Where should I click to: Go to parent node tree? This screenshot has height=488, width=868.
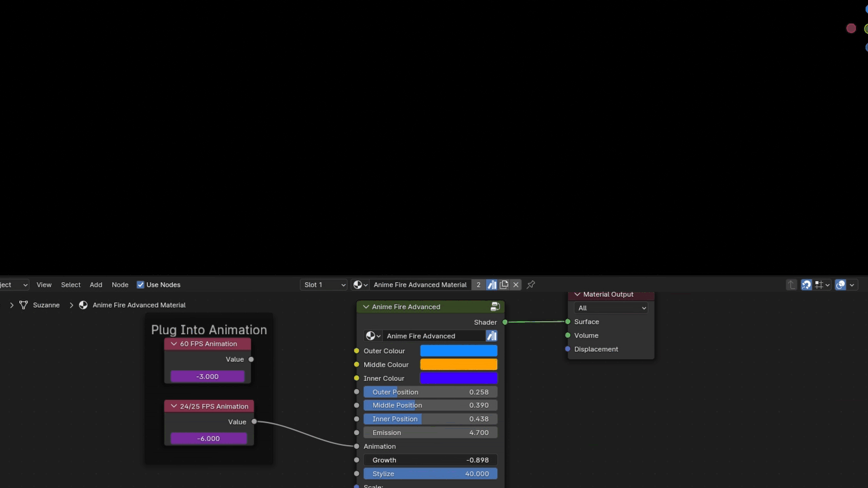pyautogui.click(x=791, y=285)
